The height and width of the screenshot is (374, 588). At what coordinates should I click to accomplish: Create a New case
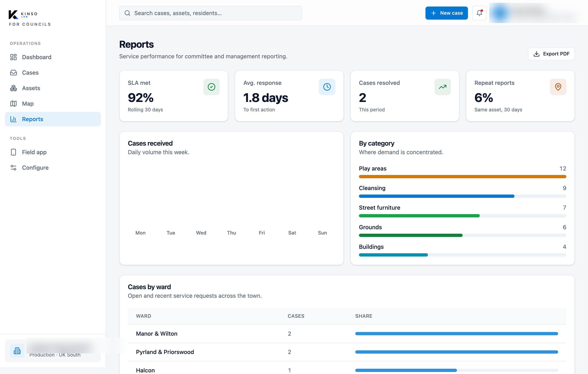[446, 13]
